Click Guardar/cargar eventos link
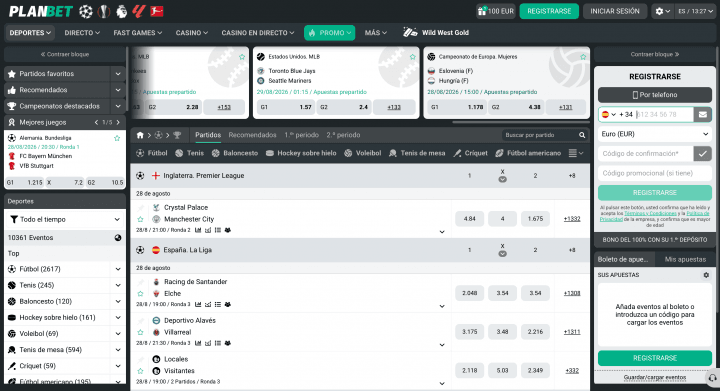Image resolution: width=720 pixels, height=391 pixels. pos(655,377)
